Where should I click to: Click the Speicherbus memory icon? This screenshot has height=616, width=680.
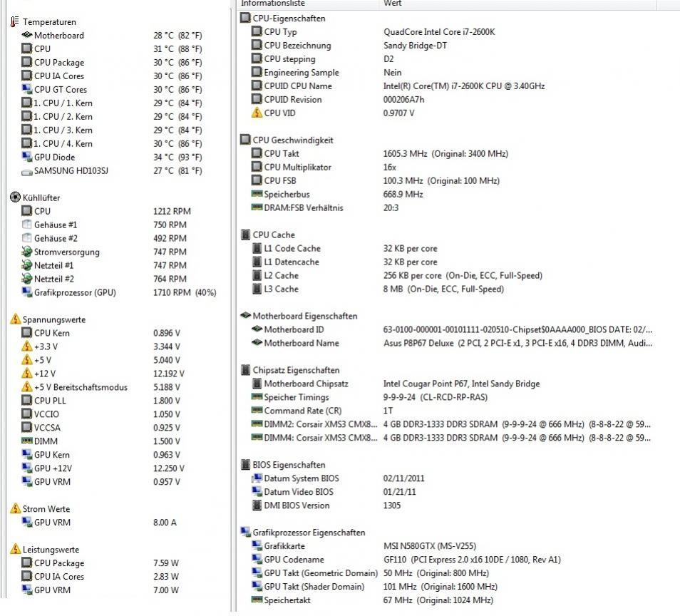coord(257,194)
